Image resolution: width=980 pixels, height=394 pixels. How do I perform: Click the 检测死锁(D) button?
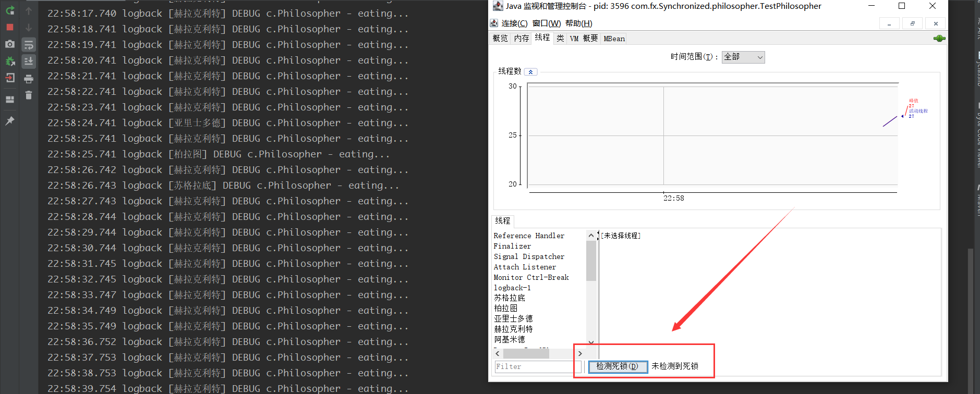point(618,366)
